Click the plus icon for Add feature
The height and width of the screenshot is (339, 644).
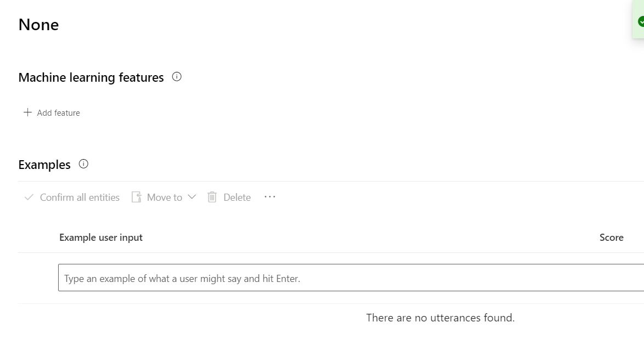pyautogui.click(x=27, y=112)
